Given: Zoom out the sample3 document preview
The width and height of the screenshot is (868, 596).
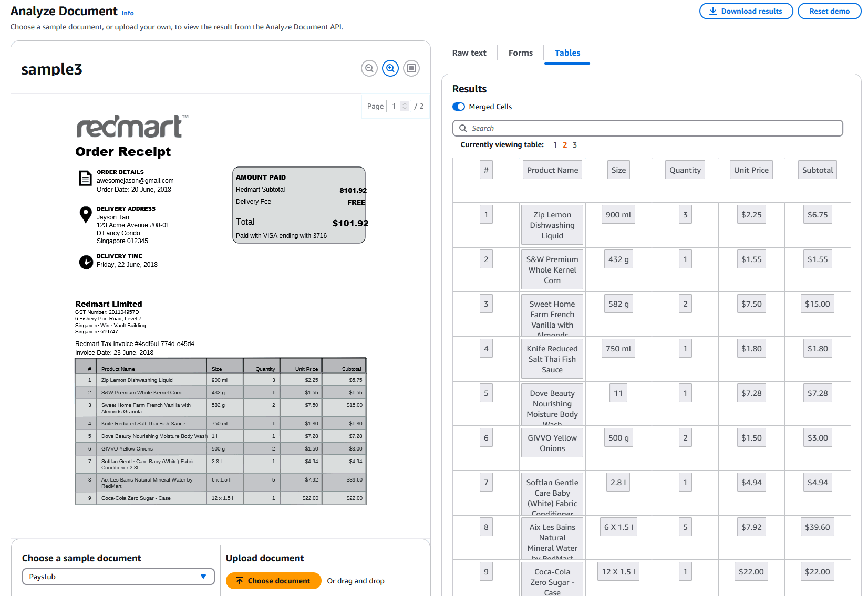Looking at the screenshot, I should tap(369, 68).
